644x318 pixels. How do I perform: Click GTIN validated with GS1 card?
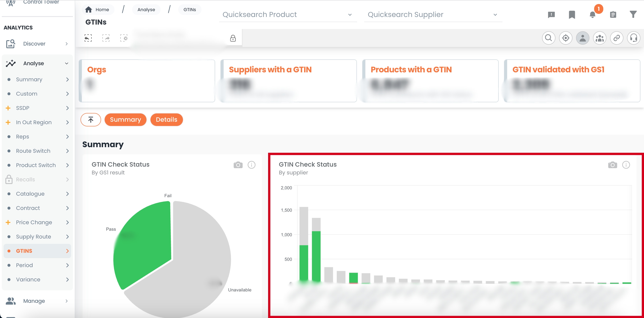[x=572, y=81]
